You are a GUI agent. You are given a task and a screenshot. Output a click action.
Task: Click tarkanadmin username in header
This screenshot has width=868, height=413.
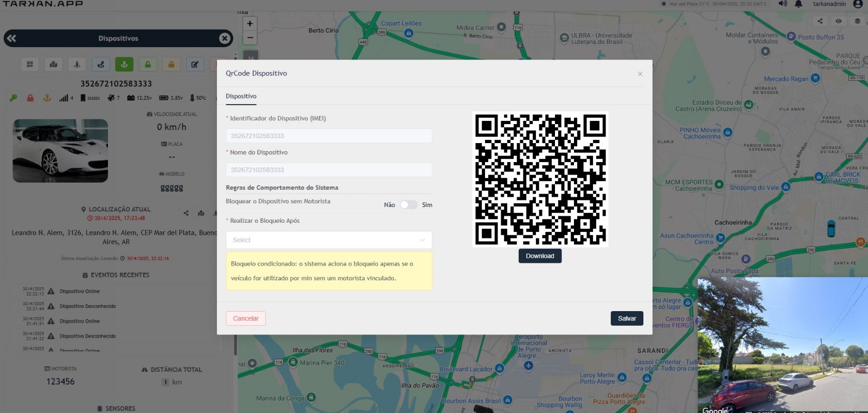tap(829, 4)
